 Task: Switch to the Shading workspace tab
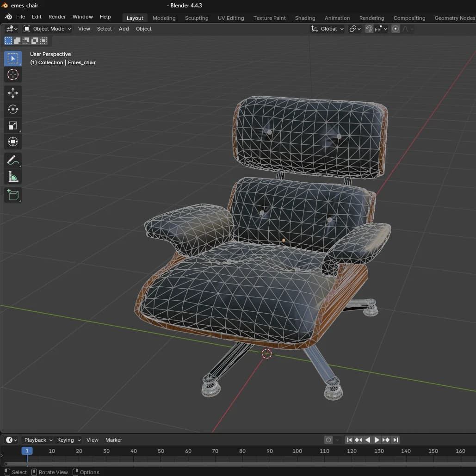tap(305, 18)
